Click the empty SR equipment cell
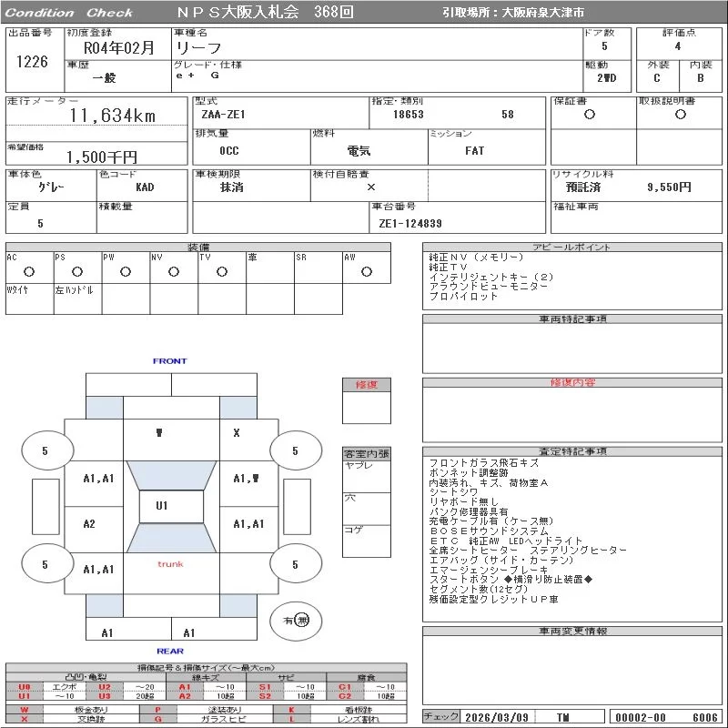The width and height of the screenshot is (728, 728). point(318,268)
